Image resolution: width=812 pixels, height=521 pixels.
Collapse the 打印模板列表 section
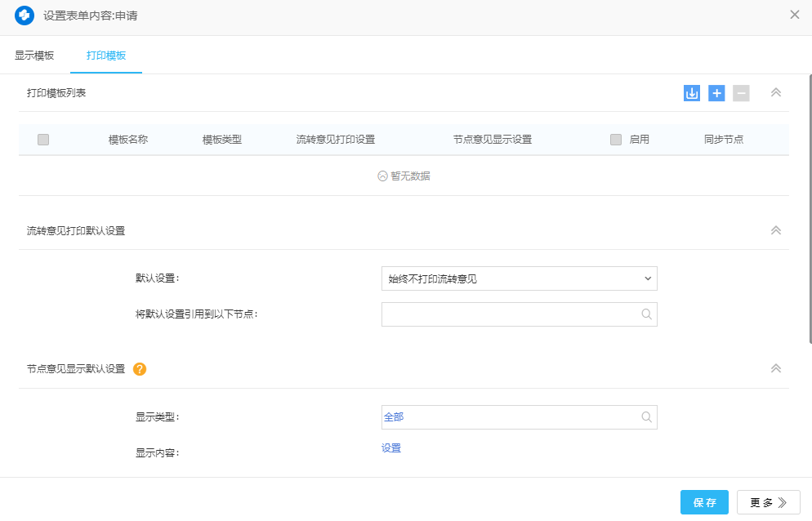tap(776, 93)
